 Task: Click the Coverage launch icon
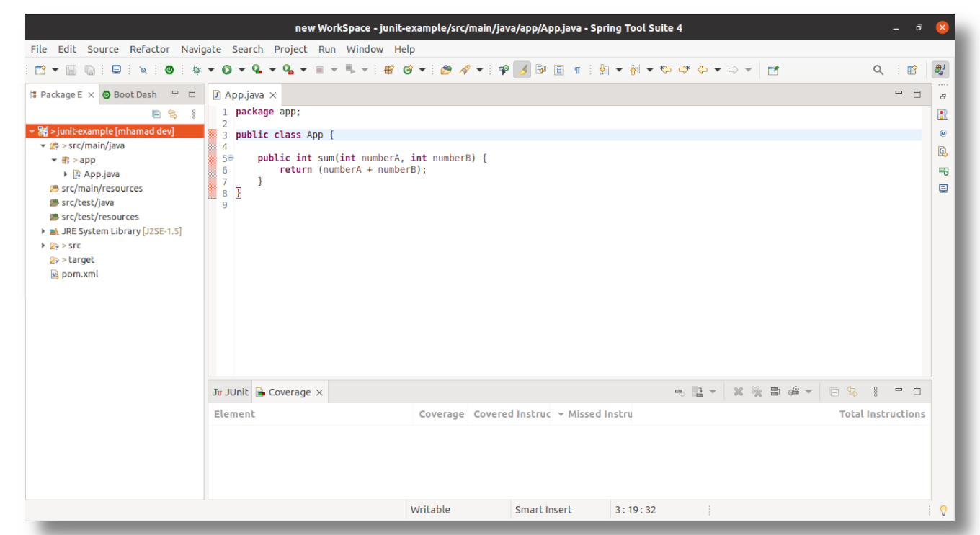point(257,70)
